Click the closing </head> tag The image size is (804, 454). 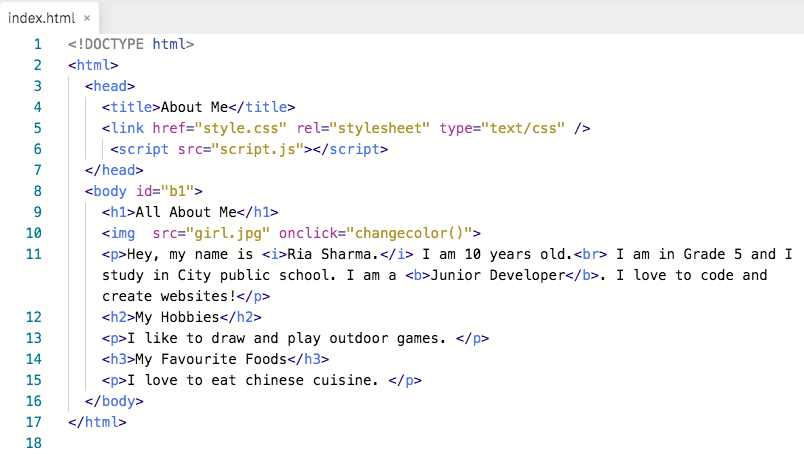[114, 170]
